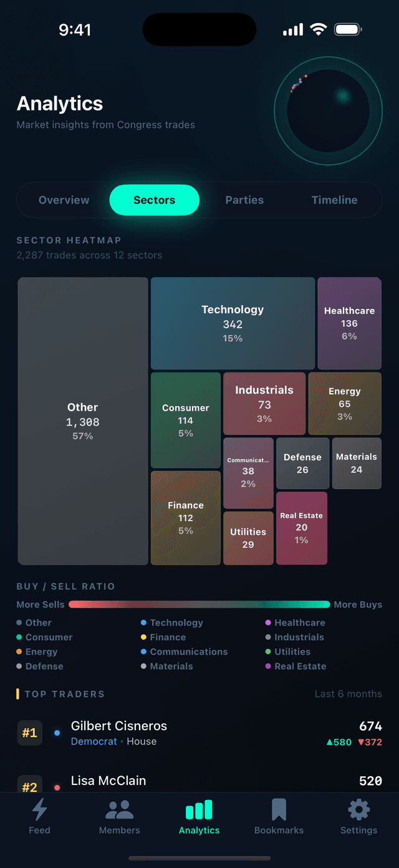Switch to the Parties tab
The image size is (399, 868).
click(x=244, y=200)
